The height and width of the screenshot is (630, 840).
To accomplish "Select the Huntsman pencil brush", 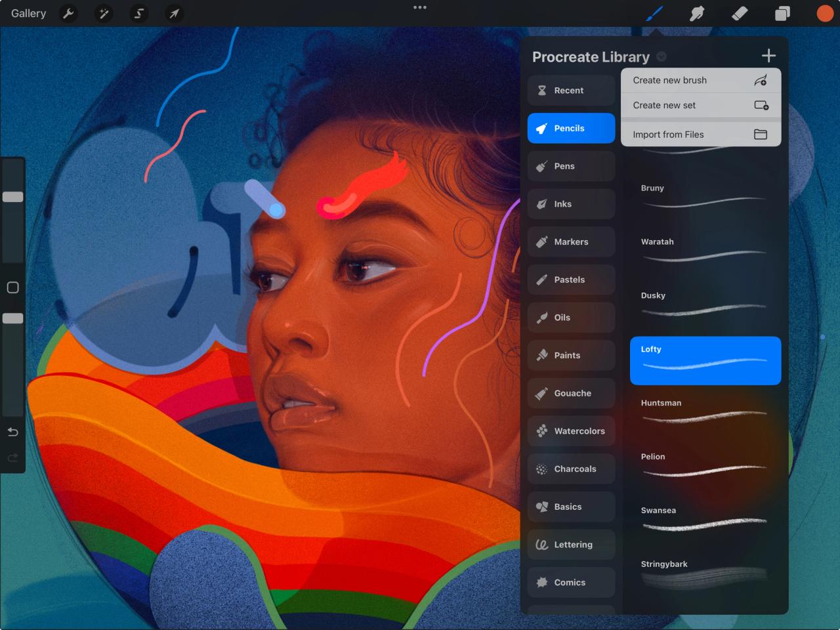I will [x=705, y=413].
